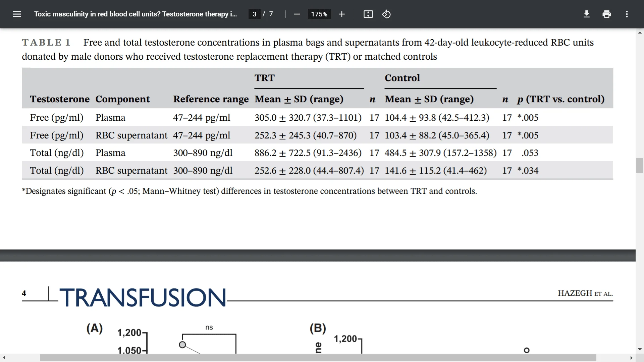Screen dimensions: 644x362
Task: Click the p value *.034
Action: tap(528, 171)
